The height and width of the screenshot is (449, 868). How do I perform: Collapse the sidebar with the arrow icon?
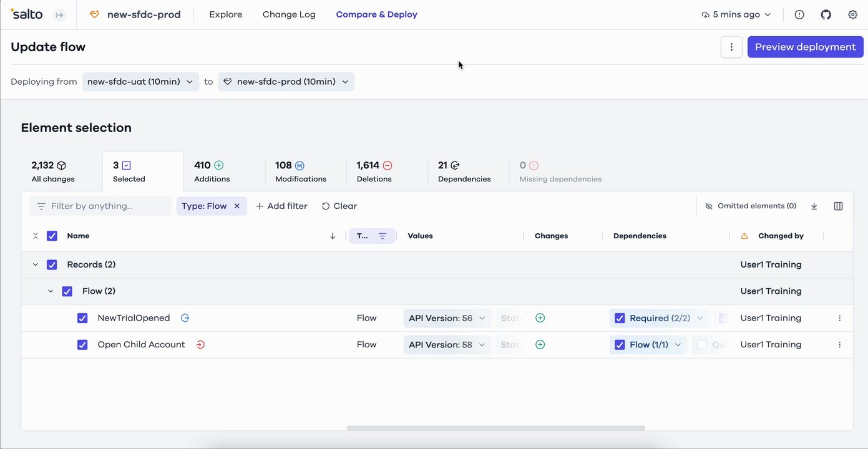[x=60, y=15]
